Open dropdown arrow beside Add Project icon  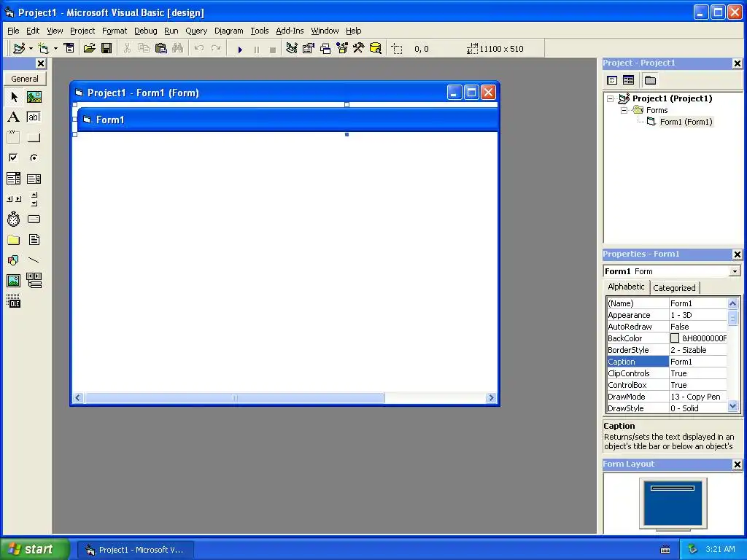(31, 49)
